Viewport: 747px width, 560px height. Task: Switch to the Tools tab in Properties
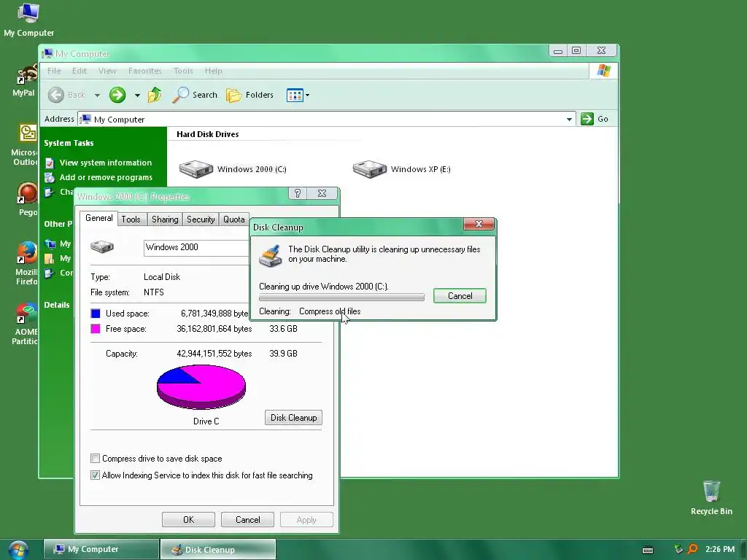click(x=131, y=219)
